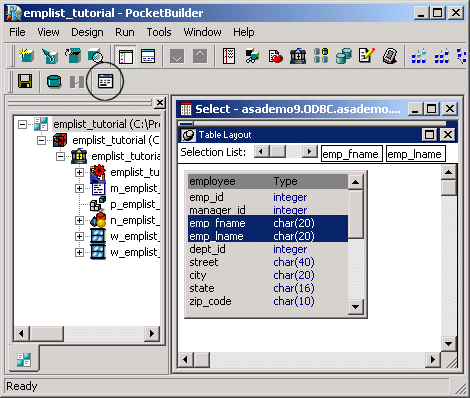470x398 pixels.
Task: Select the zip_code column row
Action: [x=268, y=301]
